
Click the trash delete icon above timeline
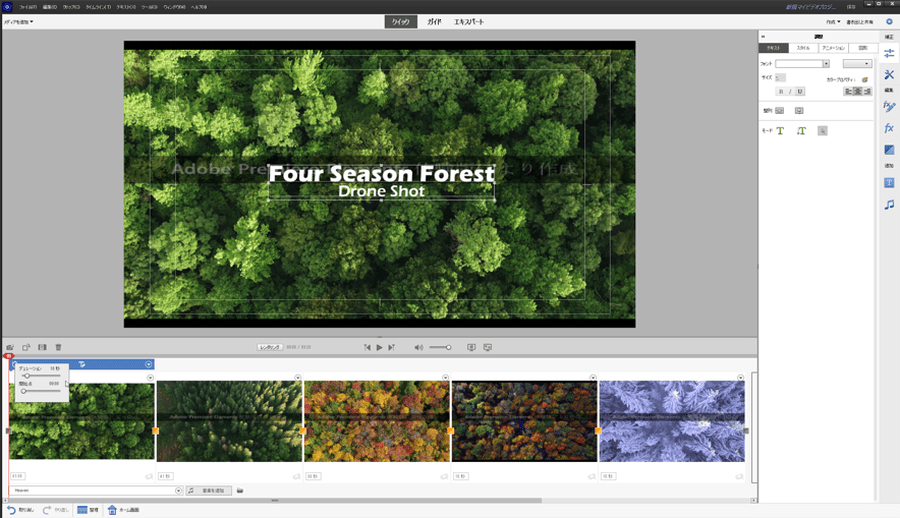[58, 347]
